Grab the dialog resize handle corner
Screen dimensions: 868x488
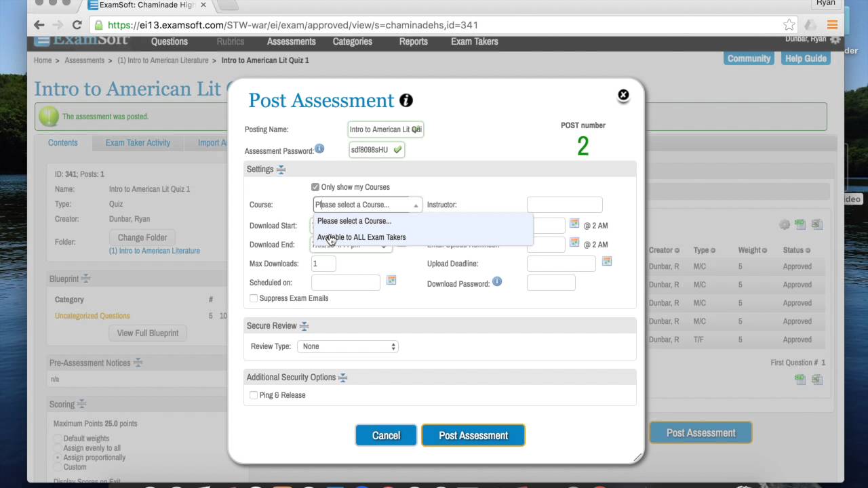637,457
